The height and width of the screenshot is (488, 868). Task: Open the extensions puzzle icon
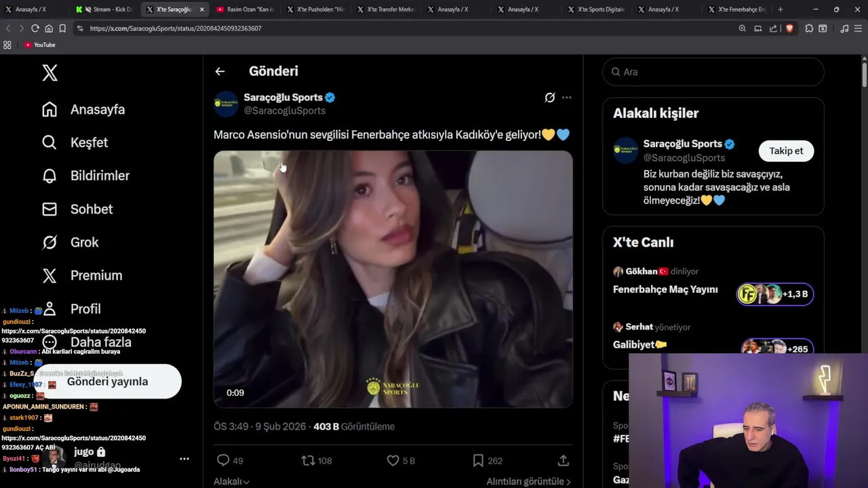809,28
